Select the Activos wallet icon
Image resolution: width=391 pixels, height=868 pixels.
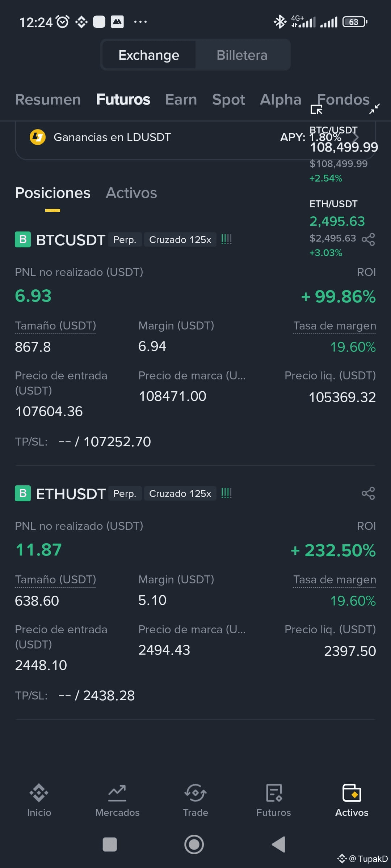tap(352, 793)
